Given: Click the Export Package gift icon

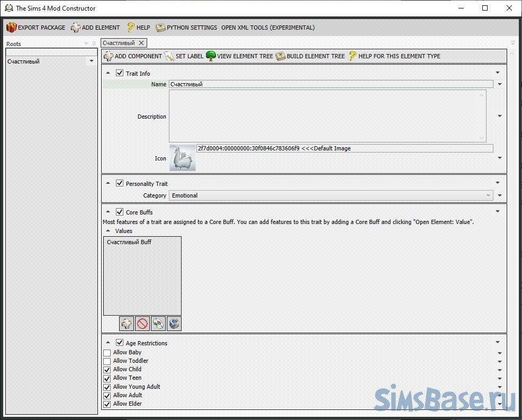Looking at the screenshot, I should coord(12,28).
